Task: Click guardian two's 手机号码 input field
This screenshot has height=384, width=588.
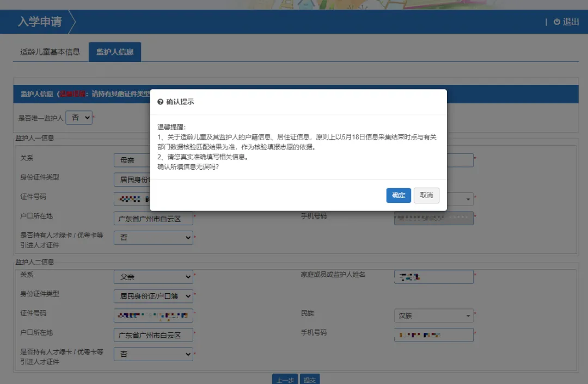Action: pos(433,335)
